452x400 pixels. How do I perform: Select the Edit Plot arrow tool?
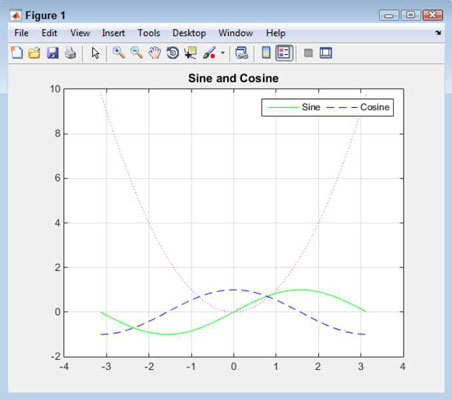[x=95, y=53]
